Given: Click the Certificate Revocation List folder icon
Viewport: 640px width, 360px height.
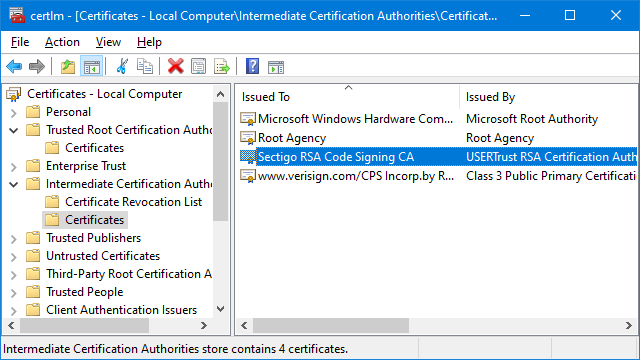Looking at the screenshot, I should click(x=52, y=202).
